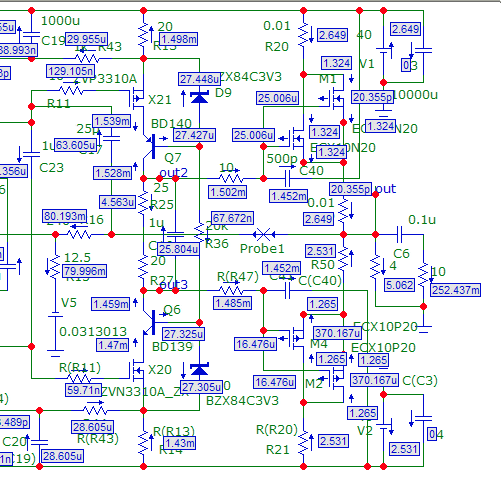Click the 1.528m value box
The image size is (501, 497).
click(x=113, y=173)
